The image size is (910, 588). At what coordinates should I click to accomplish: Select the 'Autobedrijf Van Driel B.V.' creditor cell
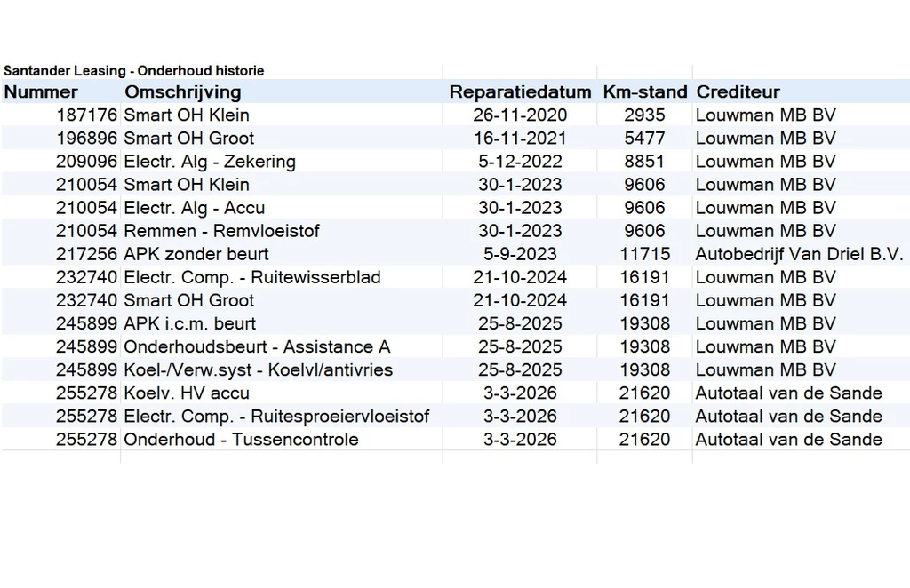(x=801, y=254)
